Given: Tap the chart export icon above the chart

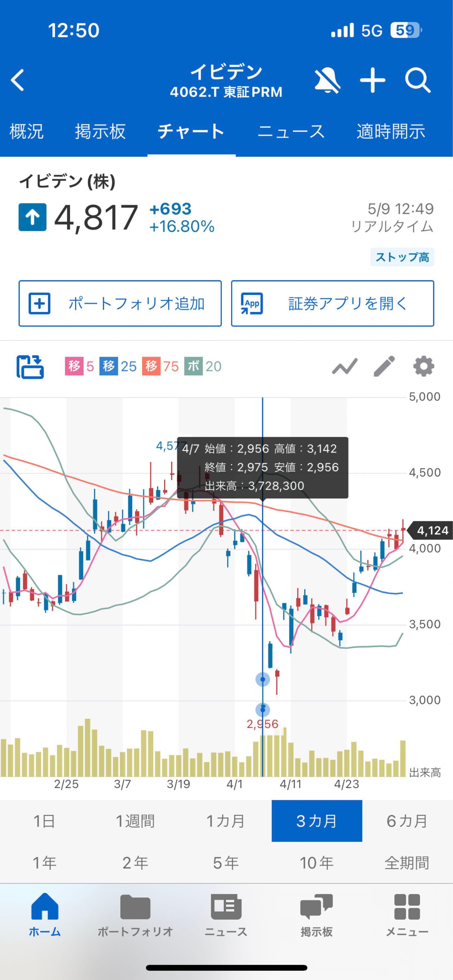Looking at the screenshot, I should 31,366.
